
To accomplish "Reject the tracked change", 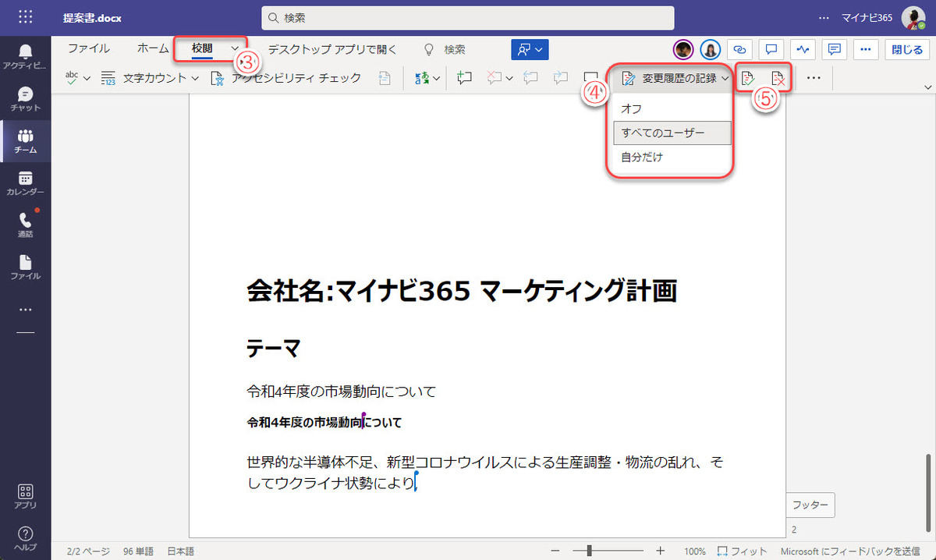I will pos(778,78).
